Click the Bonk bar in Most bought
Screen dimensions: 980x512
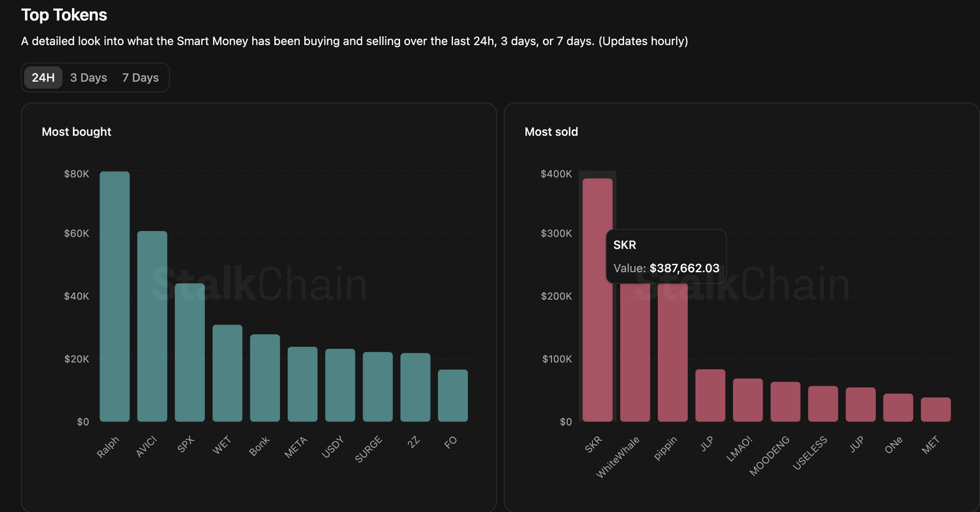[265, 378]
